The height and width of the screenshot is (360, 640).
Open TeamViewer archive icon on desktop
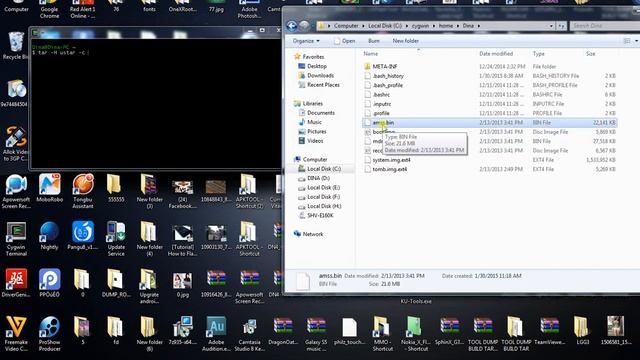(x=549, y=330)
